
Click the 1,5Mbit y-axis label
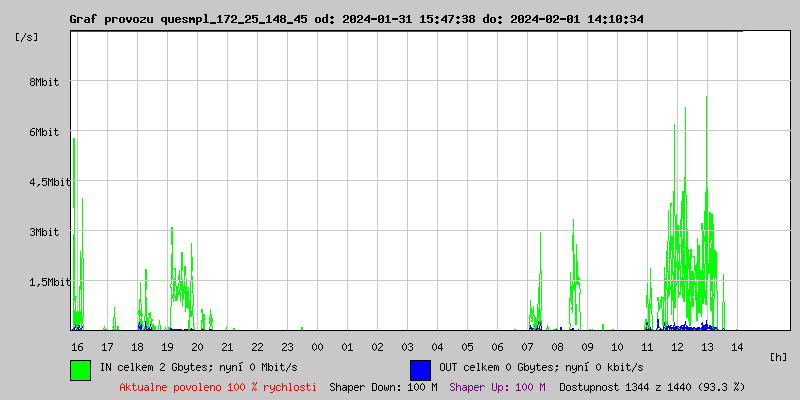(49, 282)
